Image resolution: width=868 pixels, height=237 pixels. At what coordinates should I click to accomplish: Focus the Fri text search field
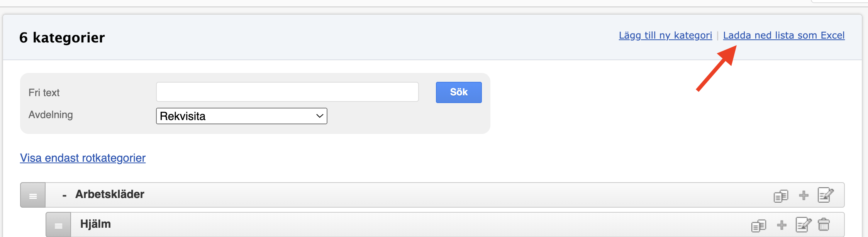(x=287, y=92)
